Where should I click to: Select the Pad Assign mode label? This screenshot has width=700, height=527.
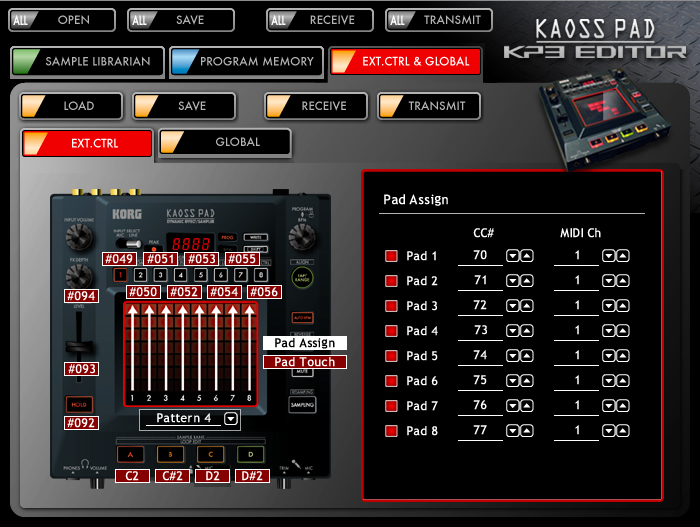click(x=305, y=343)
